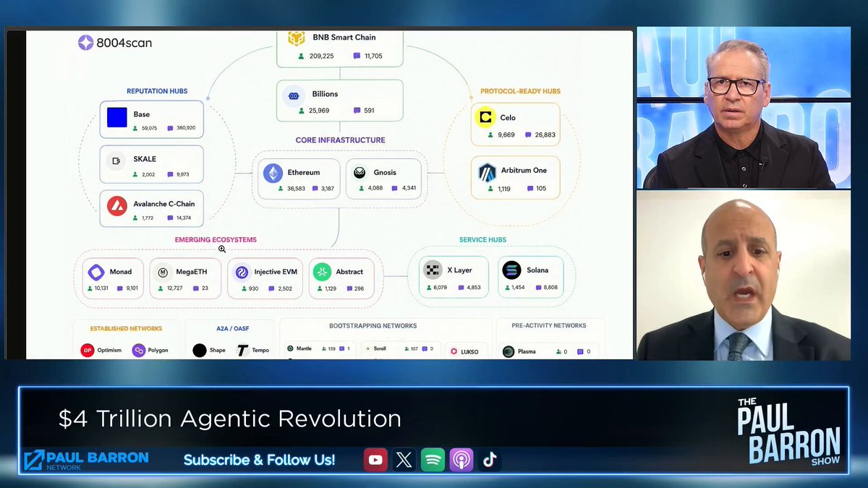
Task: Select the "EMERGING ECOSYSTEMS" heading
Action: coord(216,240)
